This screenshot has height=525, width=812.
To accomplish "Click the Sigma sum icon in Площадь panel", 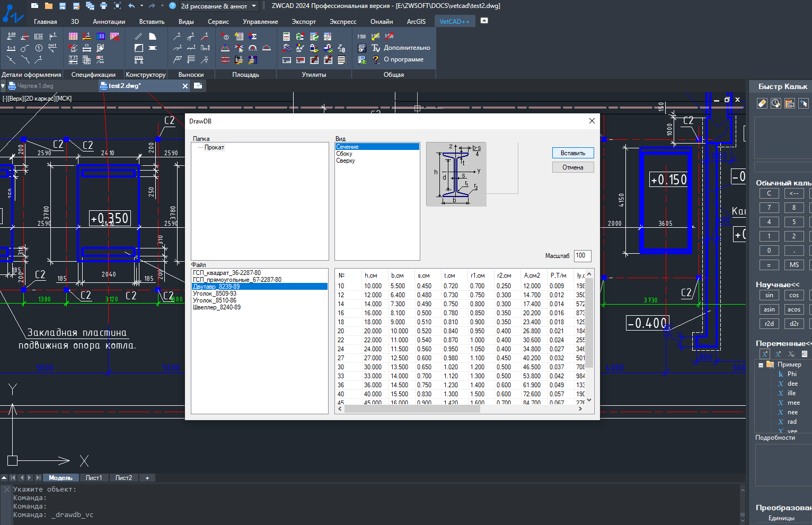I will (253, 37).
